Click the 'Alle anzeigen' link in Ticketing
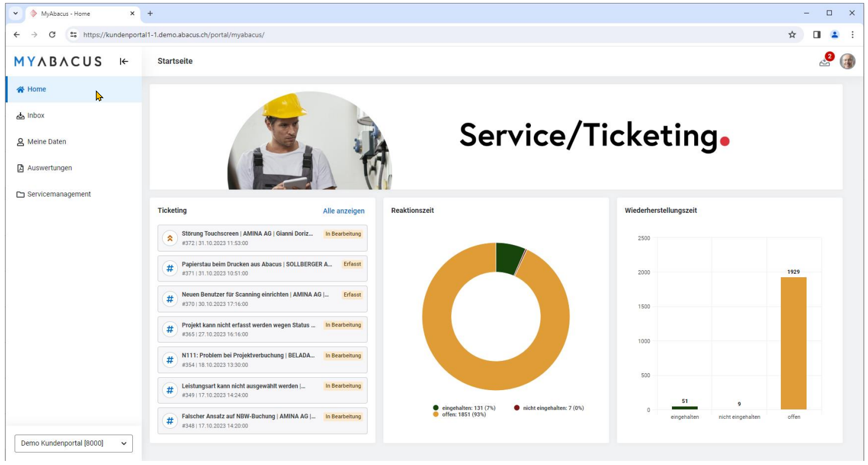The height and width of the screenshot is (465, 868). click(344, 211)
